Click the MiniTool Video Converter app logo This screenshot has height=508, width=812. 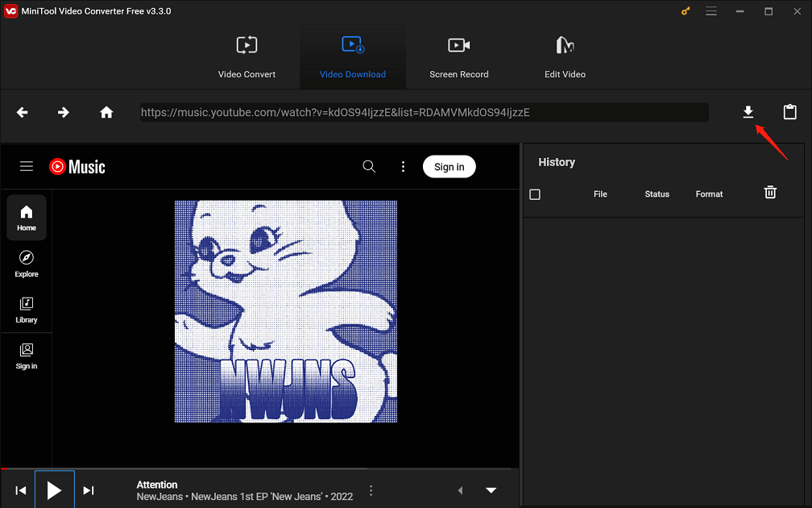tap(10, 11)
